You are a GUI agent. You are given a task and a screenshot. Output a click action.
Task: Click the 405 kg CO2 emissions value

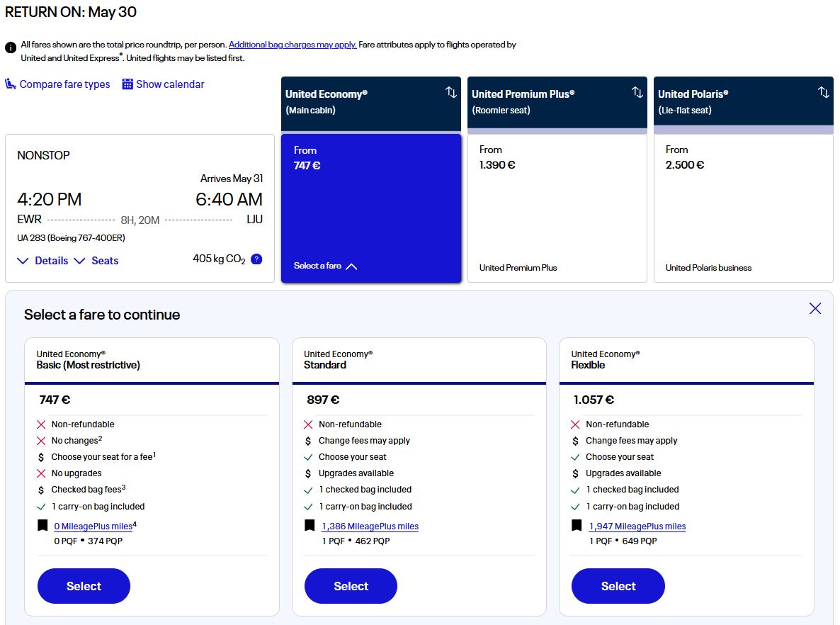click(x=219, y=259)
